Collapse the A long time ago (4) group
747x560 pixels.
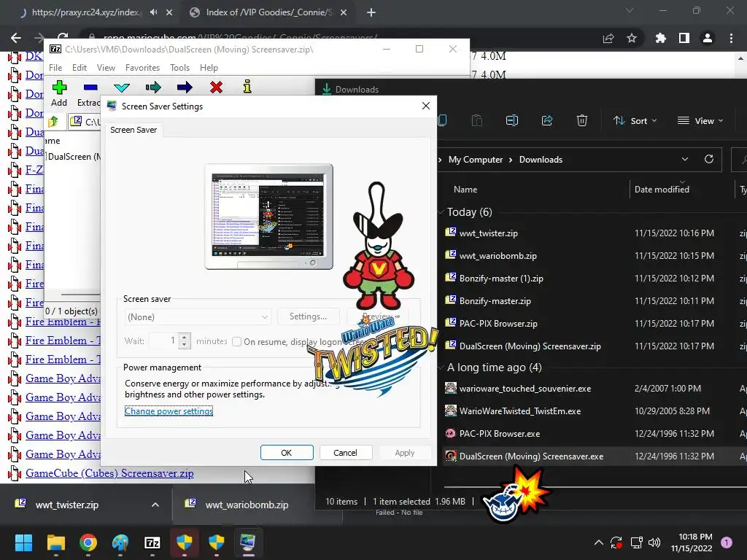441,367
